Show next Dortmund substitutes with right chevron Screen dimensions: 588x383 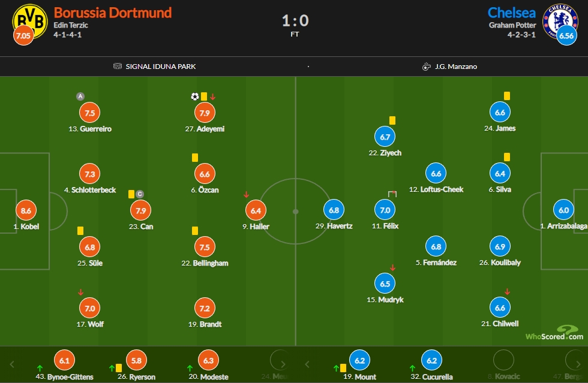283,364
